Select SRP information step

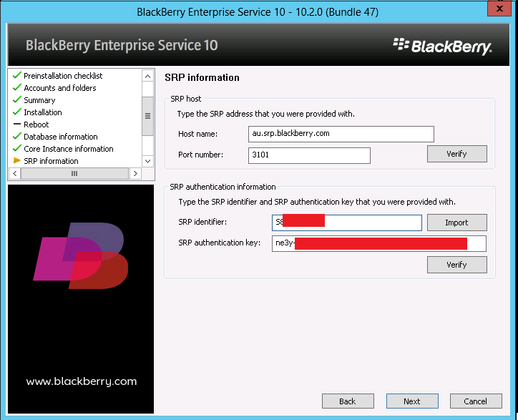point(51,161)
